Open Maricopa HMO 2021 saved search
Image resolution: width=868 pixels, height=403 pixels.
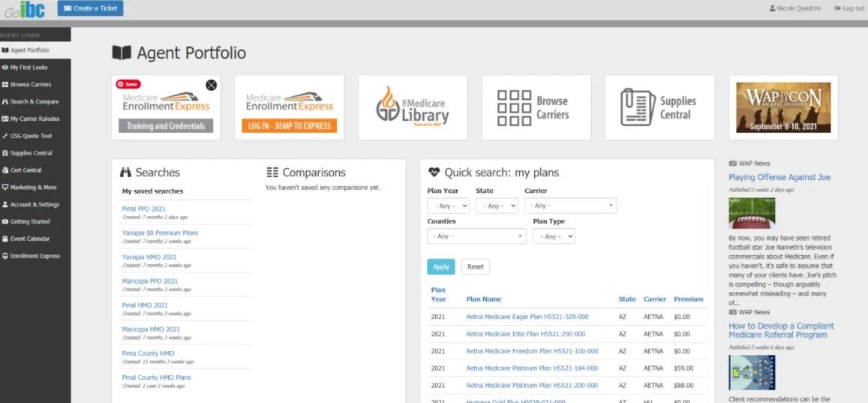pos(151,329)
